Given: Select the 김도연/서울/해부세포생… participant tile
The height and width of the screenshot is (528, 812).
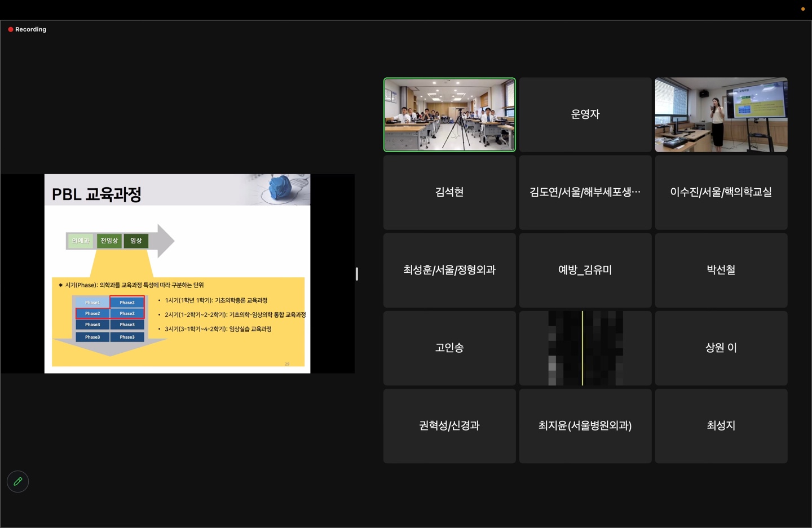Looking at the screenshot, I should [x=585, y=193].
